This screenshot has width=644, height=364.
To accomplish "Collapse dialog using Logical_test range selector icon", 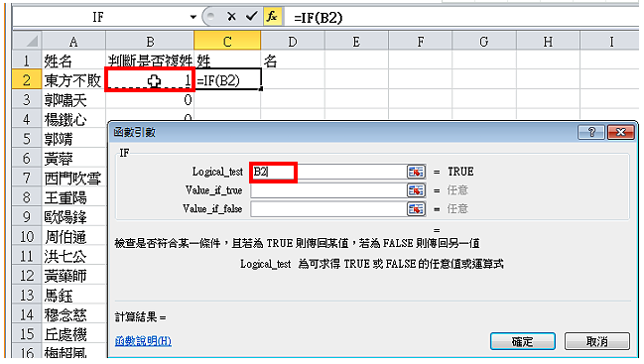I will (416, 172).
